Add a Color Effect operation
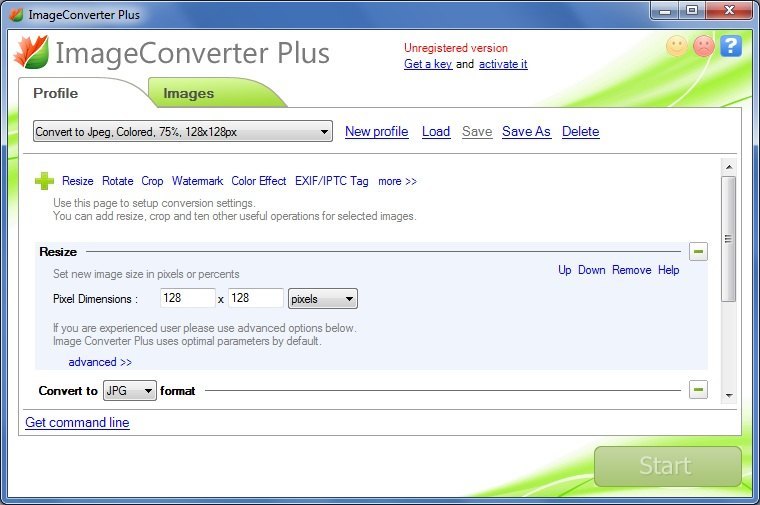Image resolution: width=760 pixels, height=505 pixels. 259,181
